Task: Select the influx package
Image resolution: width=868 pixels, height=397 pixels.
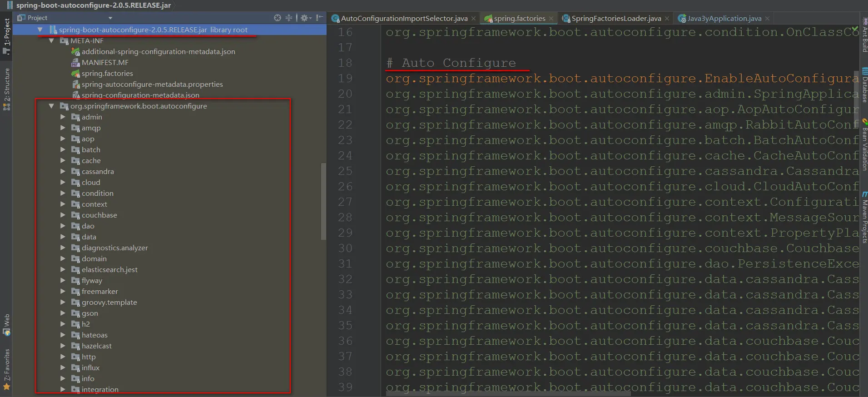Action: point(90,367)
